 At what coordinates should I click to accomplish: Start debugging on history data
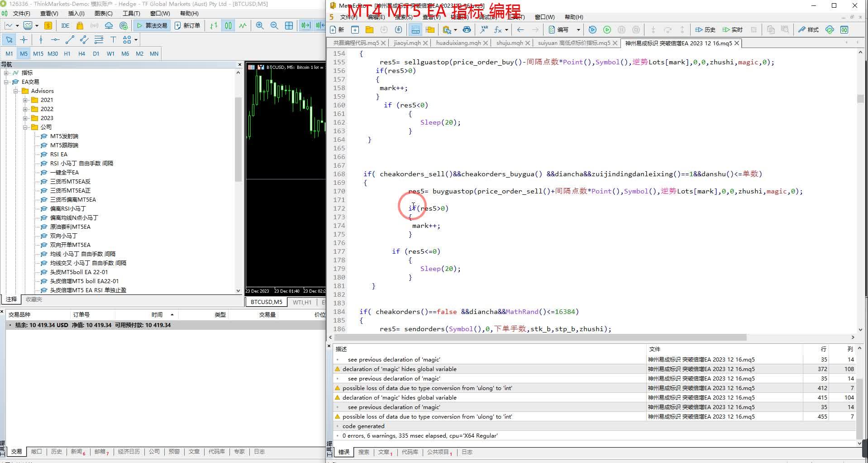(592, 30)
